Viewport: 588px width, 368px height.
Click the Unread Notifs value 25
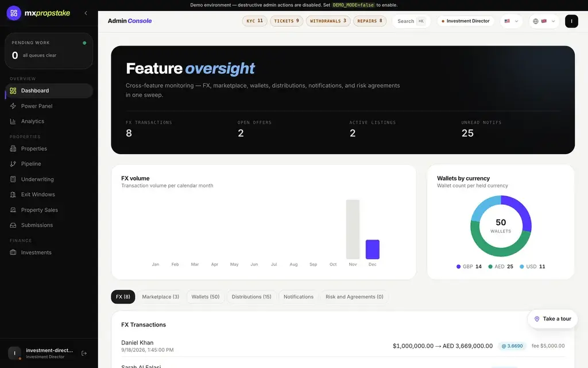point(467,133)
